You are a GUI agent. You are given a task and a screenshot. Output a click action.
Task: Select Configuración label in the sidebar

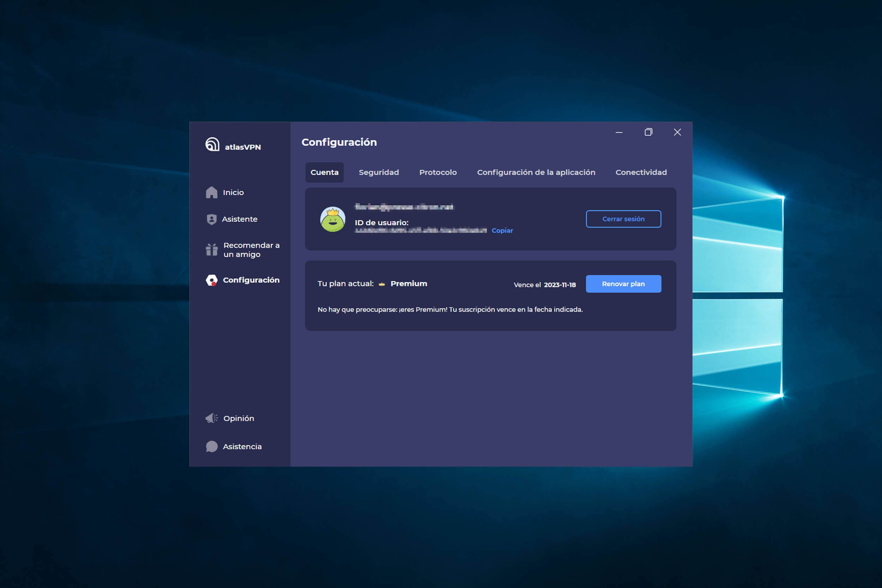click(x=251, y=280)
